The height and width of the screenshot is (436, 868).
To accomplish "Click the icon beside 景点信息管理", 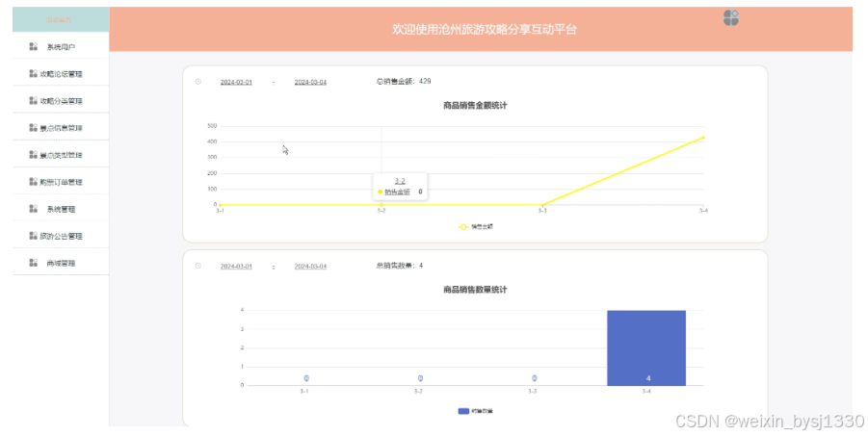I will point(33,128).
